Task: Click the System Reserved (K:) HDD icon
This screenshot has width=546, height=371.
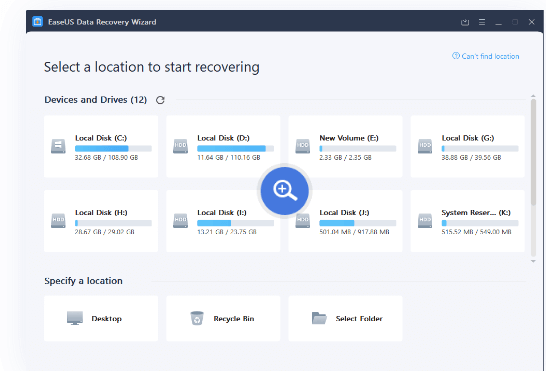Action: pos(425,221)
